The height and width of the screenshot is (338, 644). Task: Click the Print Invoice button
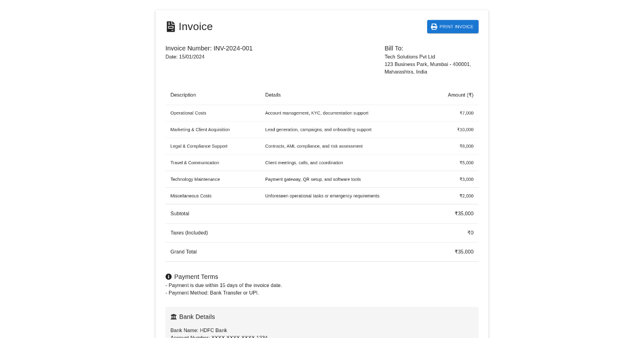point(452,27)
